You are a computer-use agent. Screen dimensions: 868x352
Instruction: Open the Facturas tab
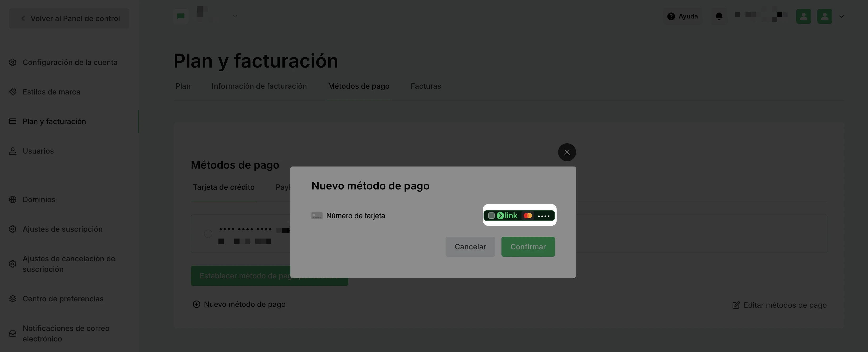(426, 86)
